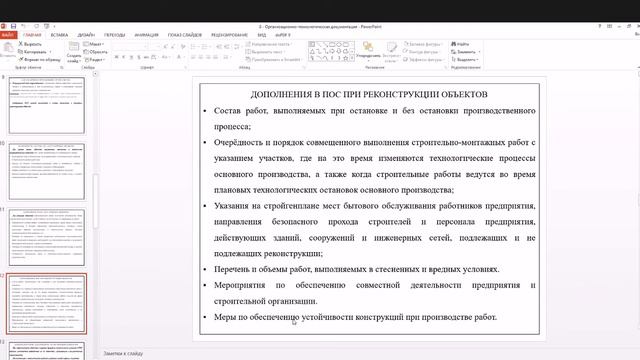640x360 pixels.
Task: Toggle text shadow
Action: click(x=139, y=57)
